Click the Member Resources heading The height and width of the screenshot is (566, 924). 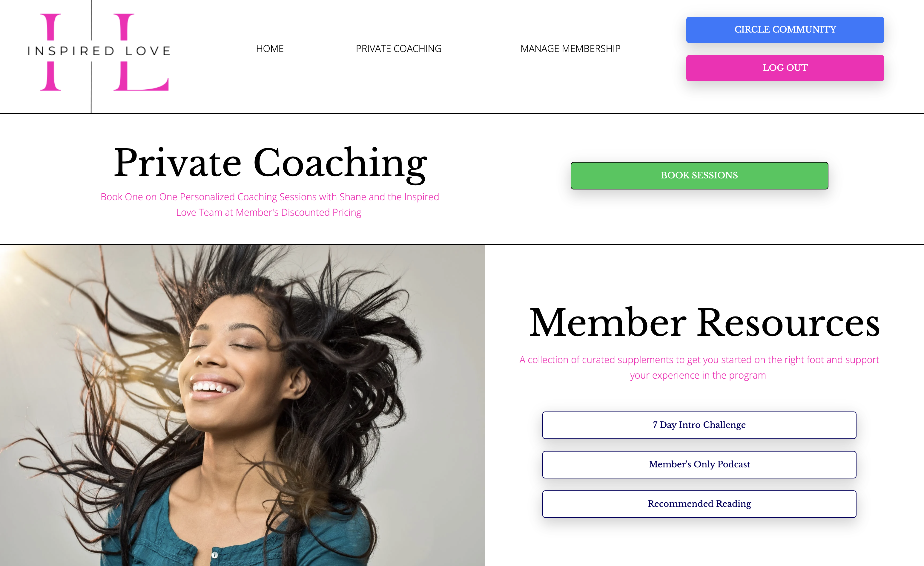click(704, 323)
